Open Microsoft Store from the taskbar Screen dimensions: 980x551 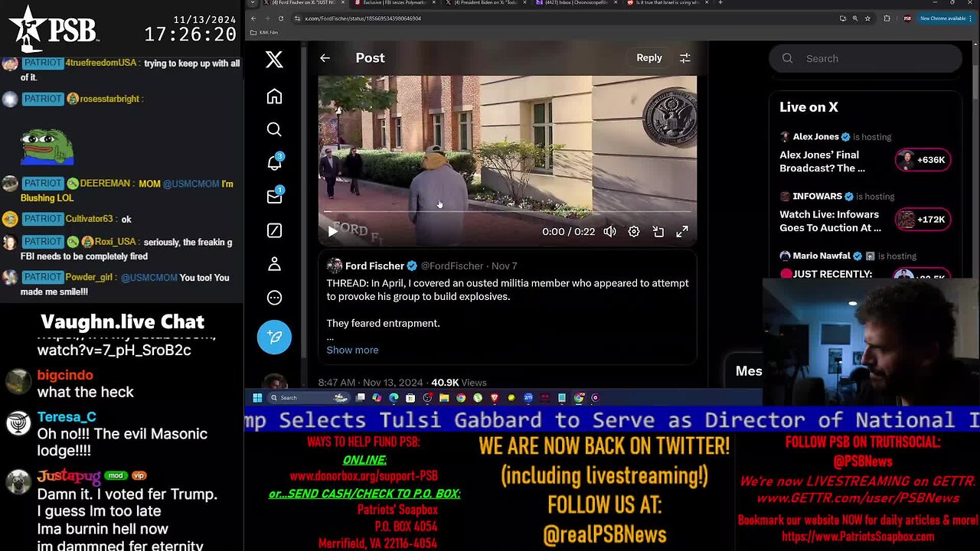[x=410, y=398]
